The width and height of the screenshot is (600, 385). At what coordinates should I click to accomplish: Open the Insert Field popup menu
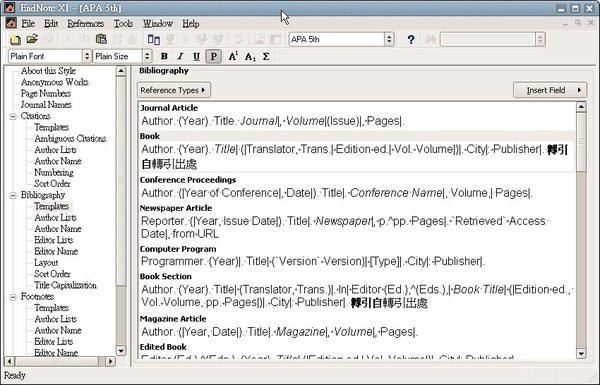[x=549, y=90]
